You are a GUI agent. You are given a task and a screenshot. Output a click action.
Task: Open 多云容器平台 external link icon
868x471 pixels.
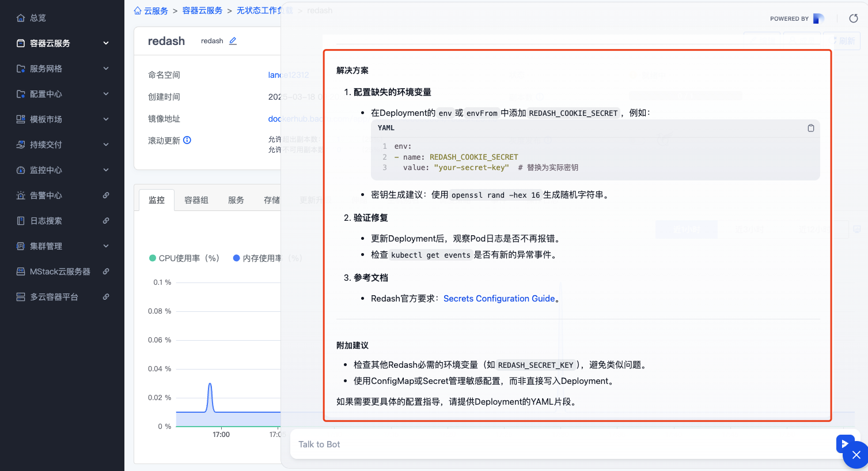[x=106, y=297]
